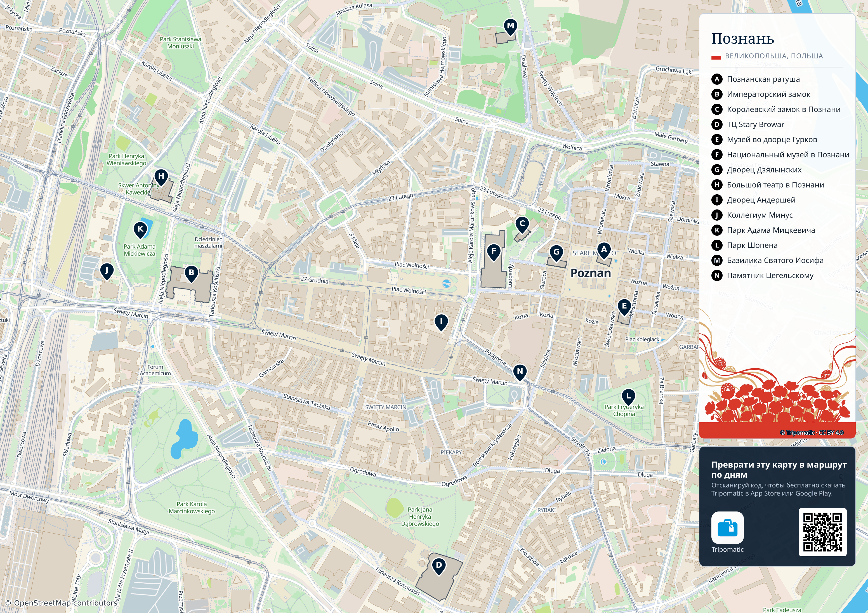Click the legend badge B for Императорский замок

pyautogui.click(x=717, y=94)
